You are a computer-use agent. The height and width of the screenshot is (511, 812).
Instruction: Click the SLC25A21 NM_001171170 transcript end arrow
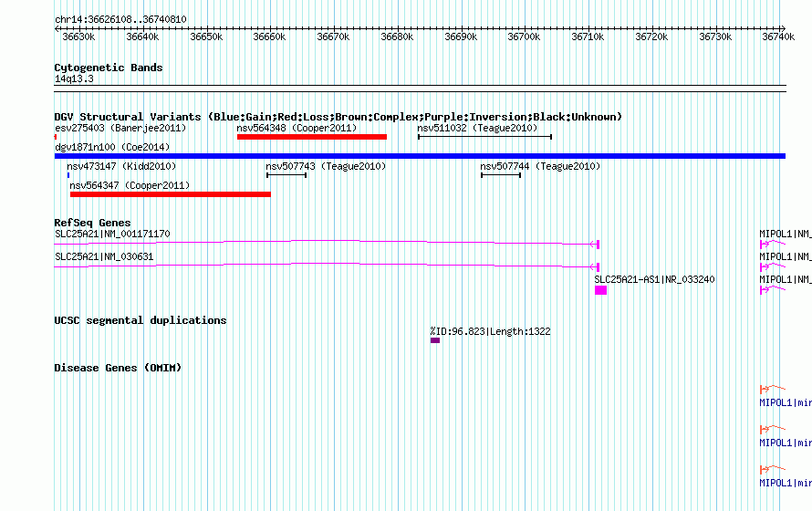click(595, 244)
